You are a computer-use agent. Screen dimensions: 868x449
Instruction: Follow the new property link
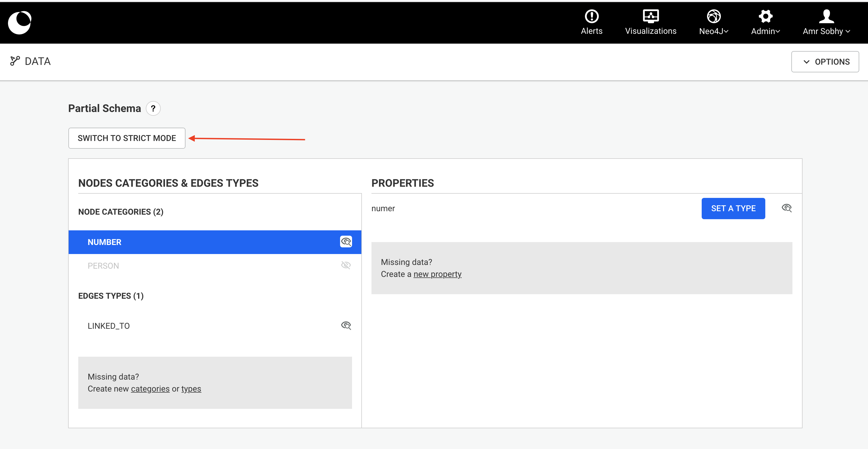[437, 274]
